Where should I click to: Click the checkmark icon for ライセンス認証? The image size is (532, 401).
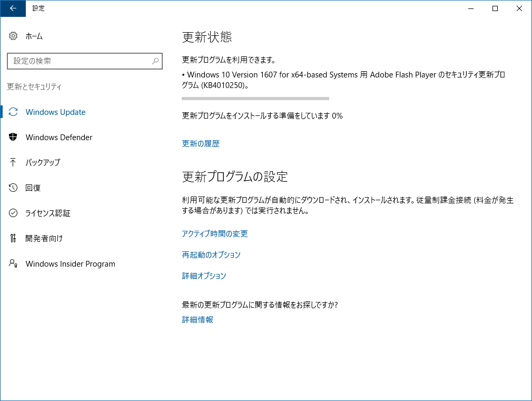click(x=13, y=213)
